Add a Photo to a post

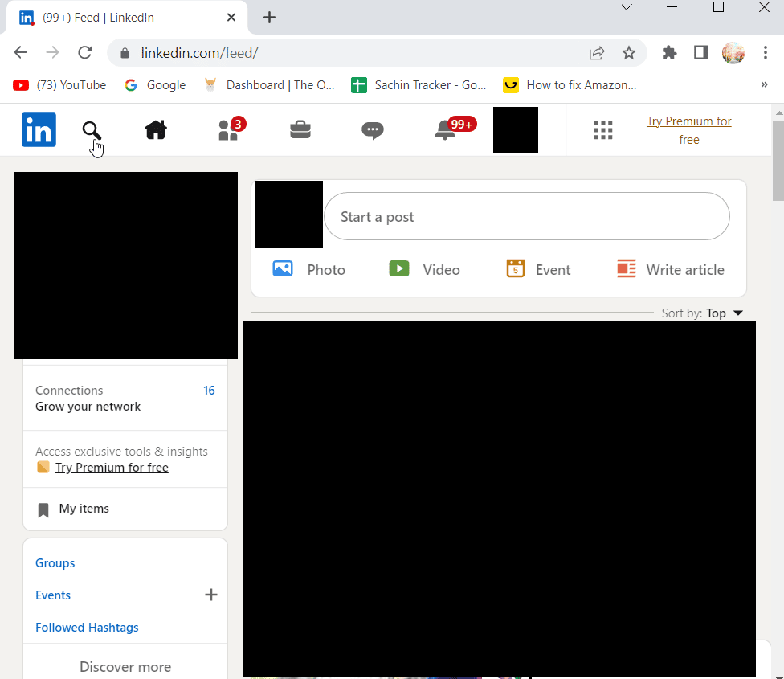(309, 269)
